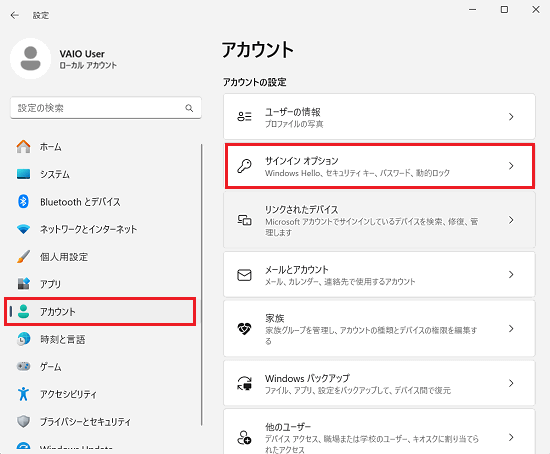Click the Bluetooth icon in sidebar
The width and height of the screenshot is (550, 454).
(24, 201)
